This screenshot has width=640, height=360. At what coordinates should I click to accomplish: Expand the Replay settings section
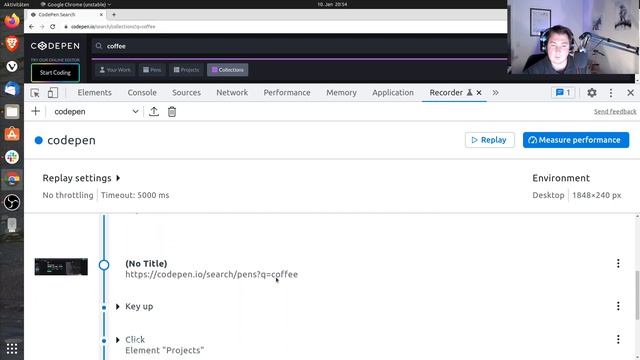(82, 178)
